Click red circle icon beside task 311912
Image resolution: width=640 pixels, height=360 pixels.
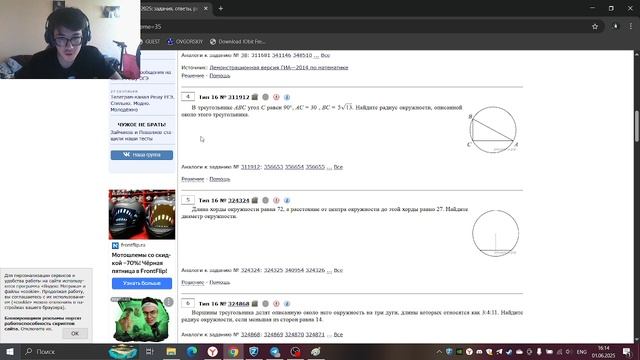pos(276,97)
